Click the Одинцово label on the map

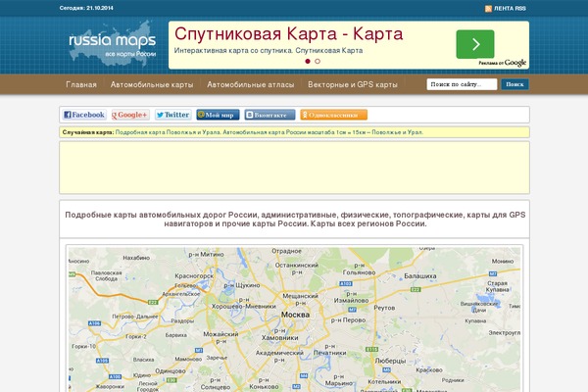pyautogui.click(x=171, y=370)
